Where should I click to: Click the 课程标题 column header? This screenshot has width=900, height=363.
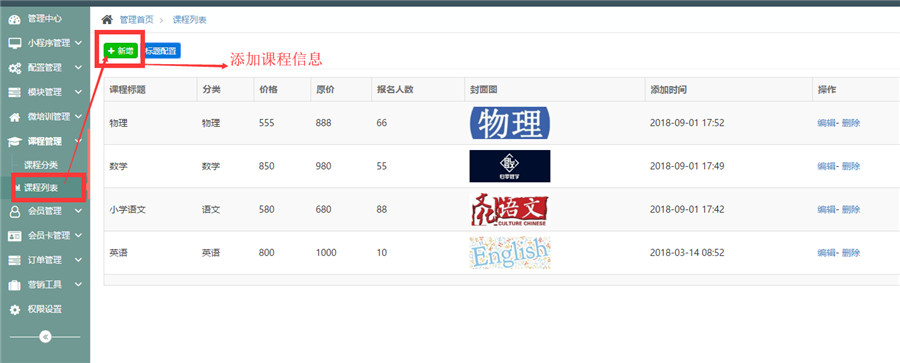tap(128, 90)
